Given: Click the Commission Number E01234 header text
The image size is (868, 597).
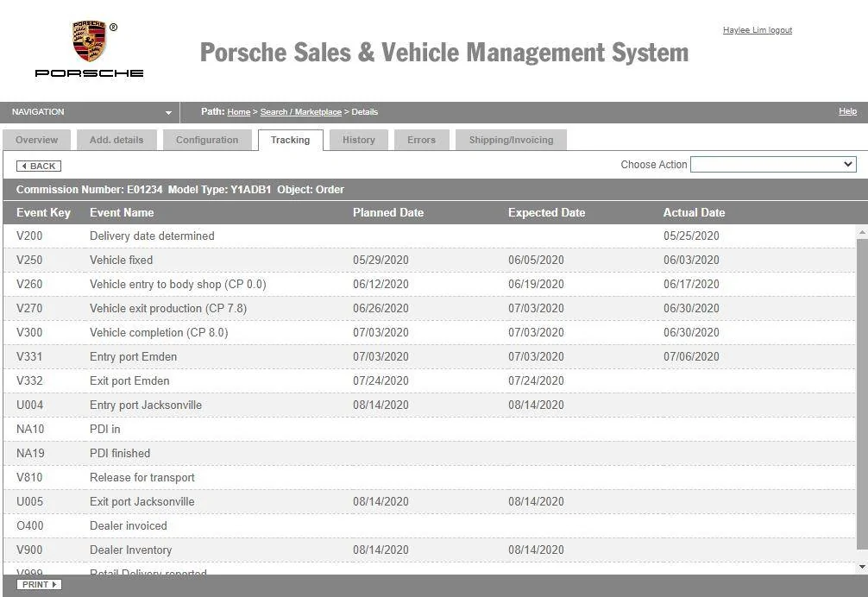Looking at the screenshot, I should pyautogui.click(x=89, y=189).
